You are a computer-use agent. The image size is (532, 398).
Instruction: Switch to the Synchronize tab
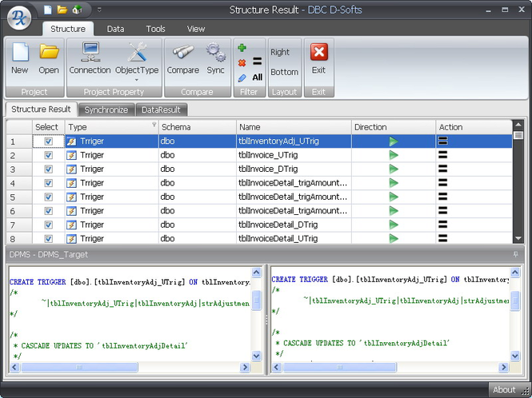click(106, 109)
